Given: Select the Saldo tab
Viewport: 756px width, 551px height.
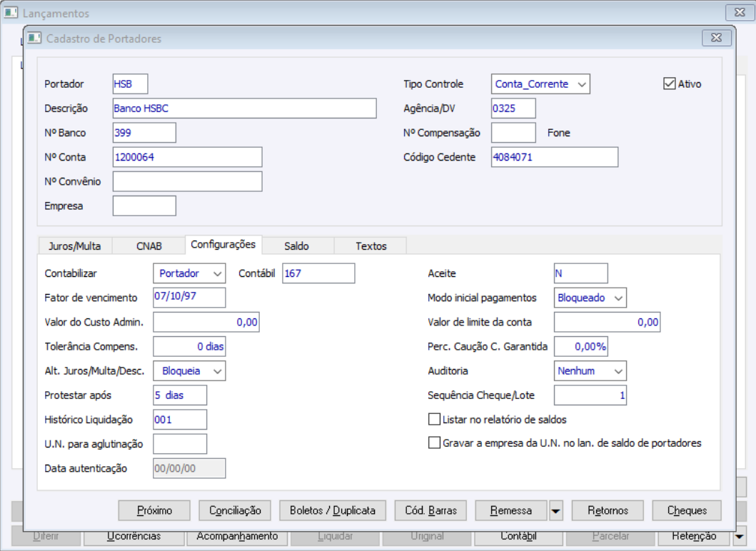Looking at the screenshot, I should 296,246.
